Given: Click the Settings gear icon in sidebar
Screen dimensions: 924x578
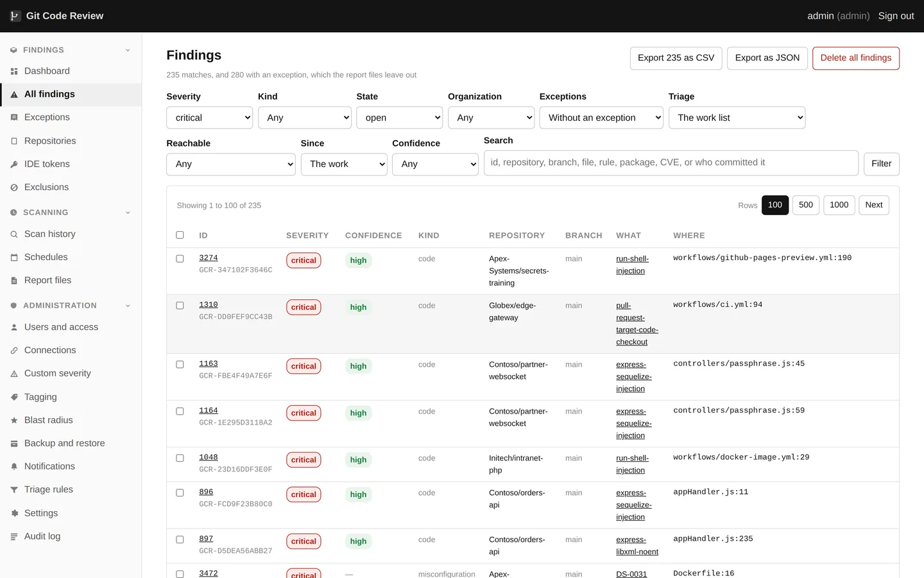Looking at the screenshot, I should tap(14, 514).
